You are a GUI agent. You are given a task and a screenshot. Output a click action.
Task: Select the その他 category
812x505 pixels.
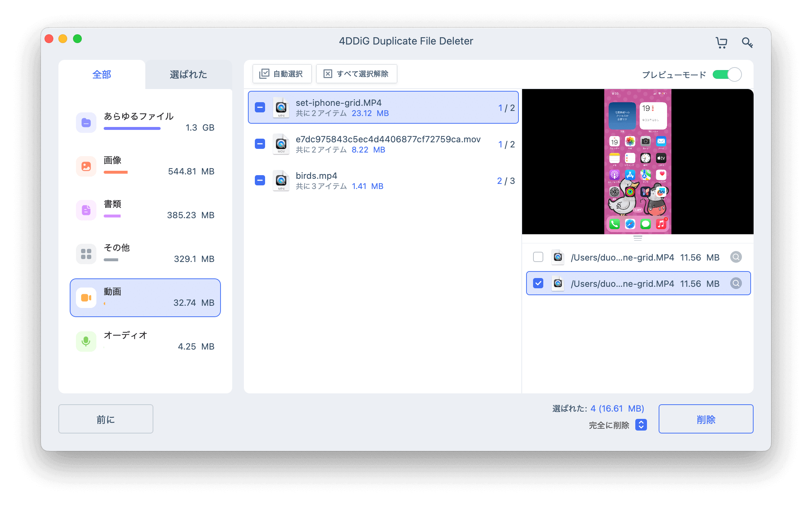(145, 254)
